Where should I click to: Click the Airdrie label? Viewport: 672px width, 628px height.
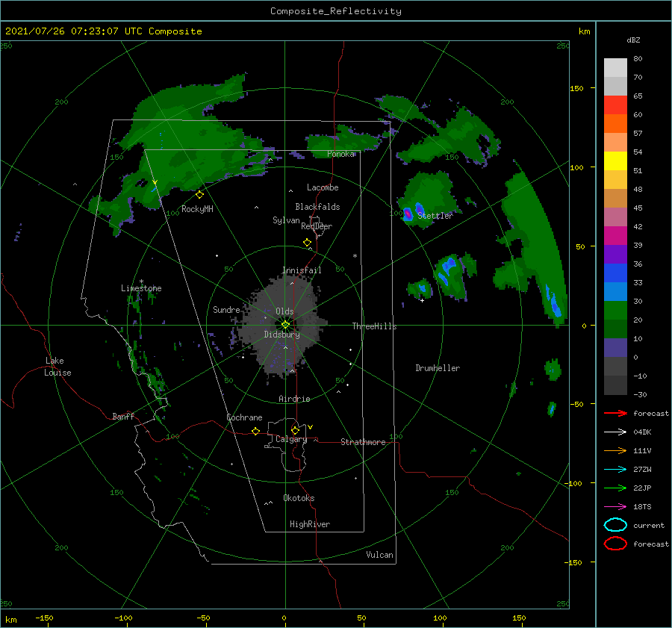click(294, 399)
